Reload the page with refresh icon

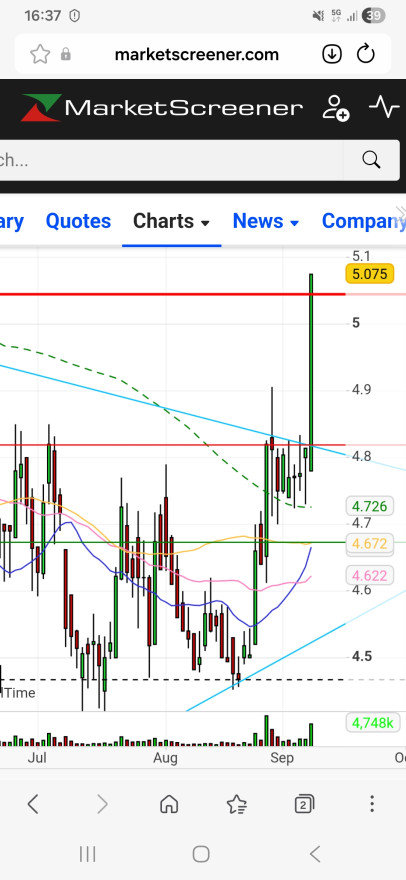coord(366,54)
